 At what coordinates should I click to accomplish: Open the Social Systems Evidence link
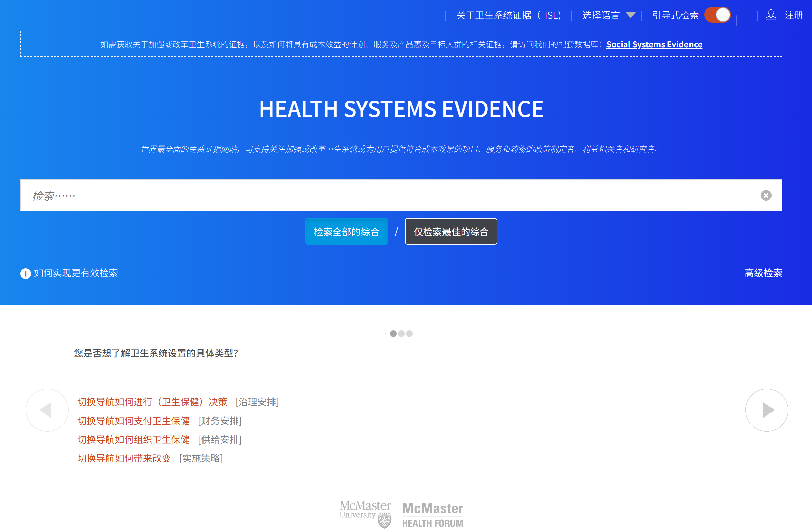point(654,45)
